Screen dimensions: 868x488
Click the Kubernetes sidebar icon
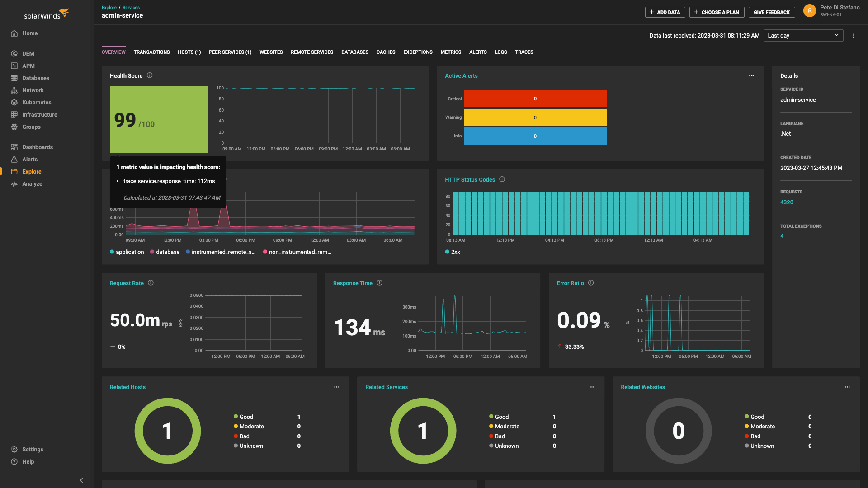[14, 103]
